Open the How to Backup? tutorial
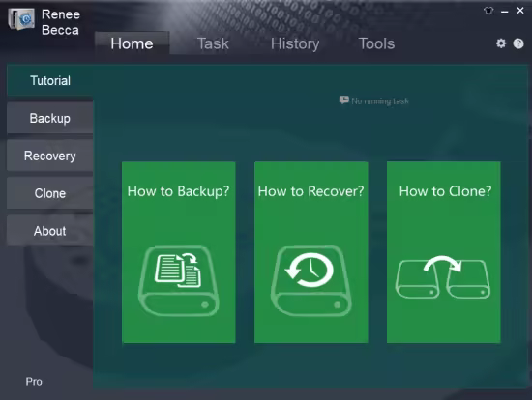This screenshot has height=400, width=532. click(179, 252)
